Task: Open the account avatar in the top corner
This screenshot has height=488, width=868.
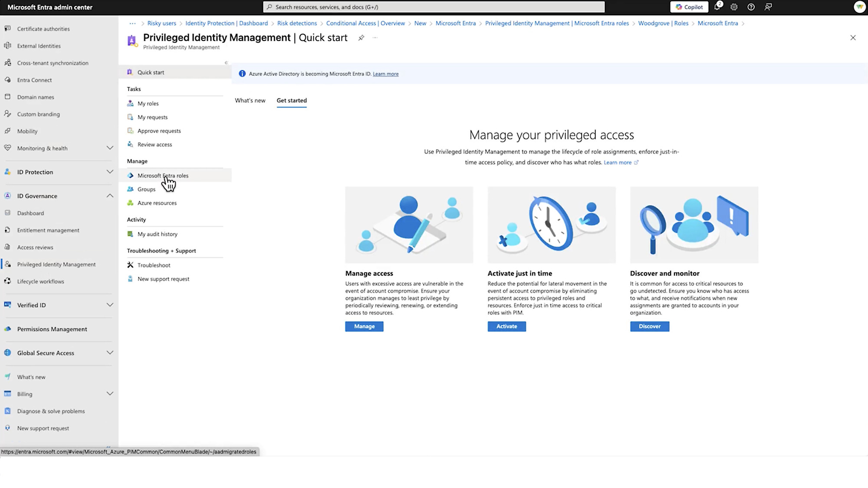Action: click(x=859, y=7)
